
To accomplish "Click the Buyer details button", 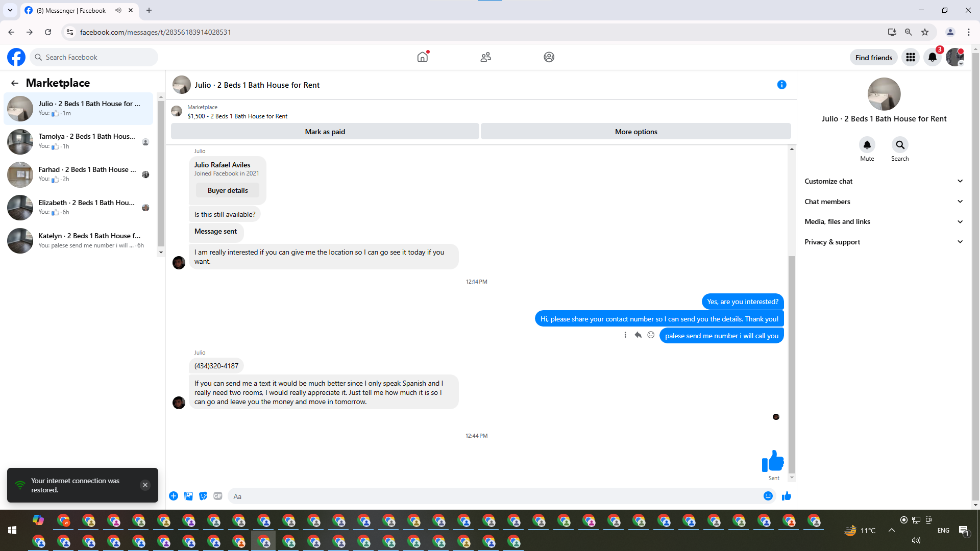I will (x=228, y=190).
